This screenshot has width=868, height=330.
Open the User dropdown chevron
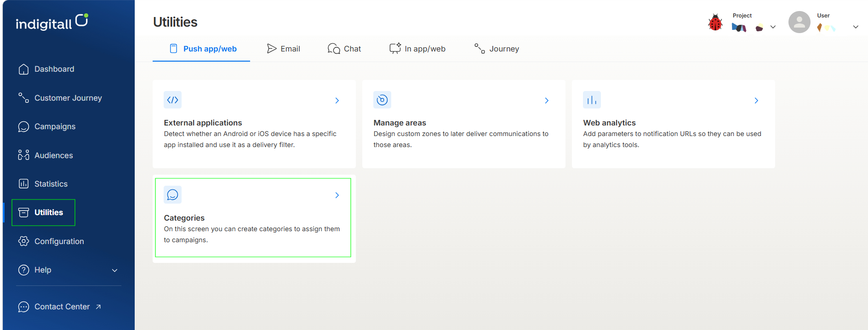856,27
